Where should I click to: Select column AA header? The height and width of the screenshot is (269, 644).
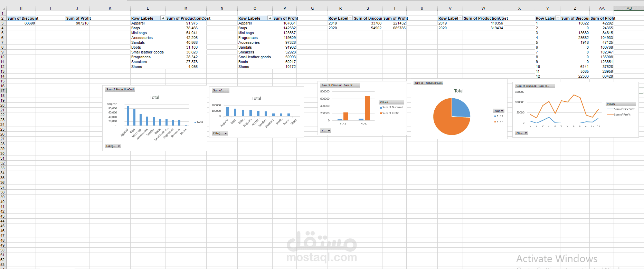602,8
